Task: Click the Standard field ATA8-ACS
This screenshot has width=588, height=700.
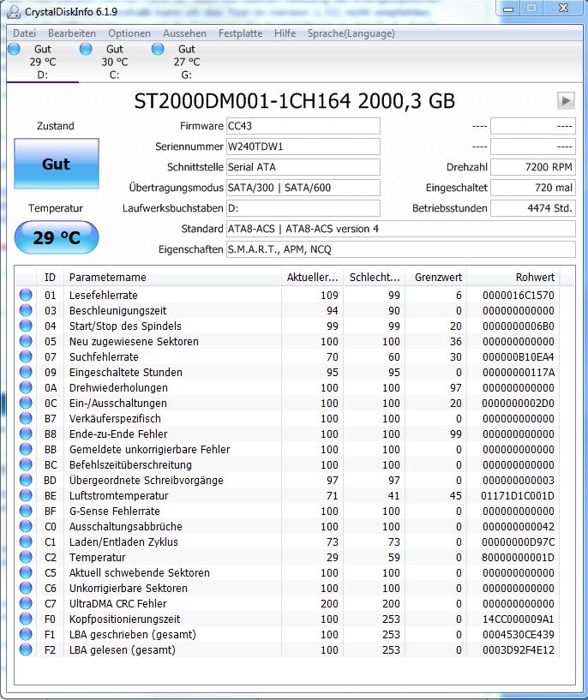Action: [x=401, y=229]
